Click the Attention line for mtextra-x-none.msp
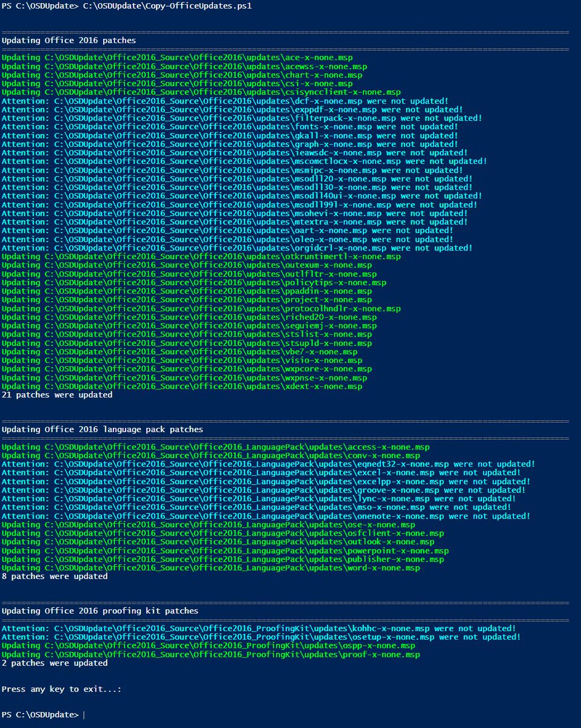The image size is (581, 728). (x=235, y=222)
